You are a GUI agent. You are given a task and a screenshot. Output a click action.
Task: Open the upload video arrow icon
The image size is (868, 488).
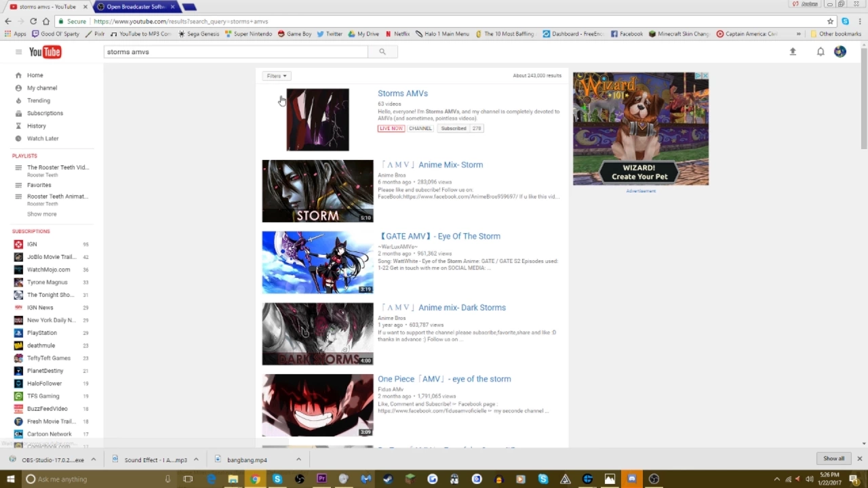(793, 52)
